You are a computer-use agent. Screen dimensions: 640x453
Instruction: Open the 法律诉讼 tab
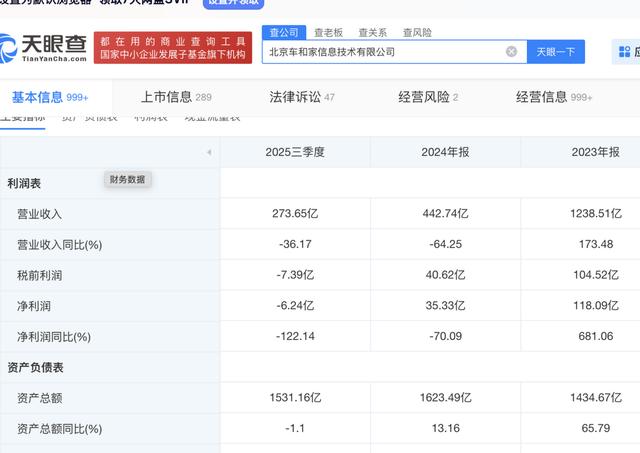pyautogui.click(x=301, y=97)
